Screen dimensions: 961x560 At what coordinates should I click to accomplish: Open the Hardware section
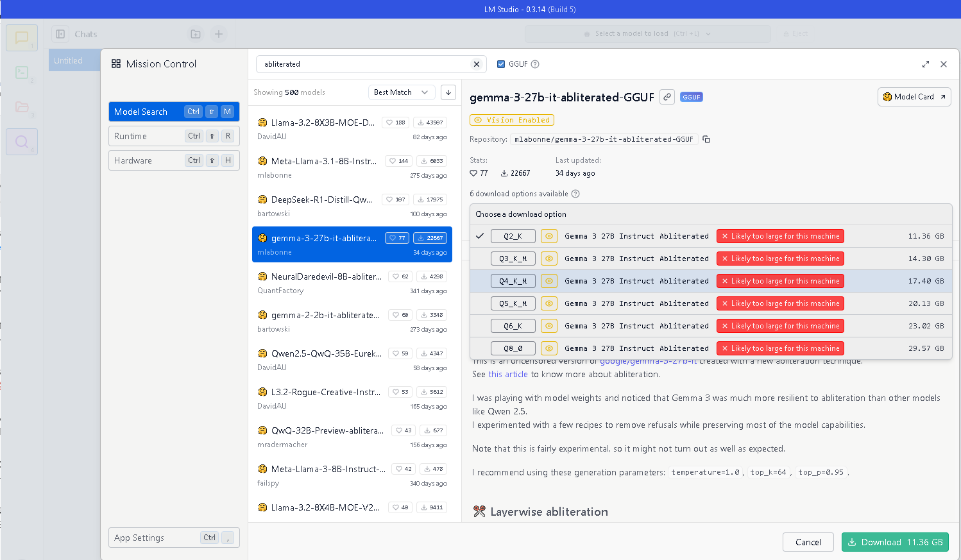174,160
